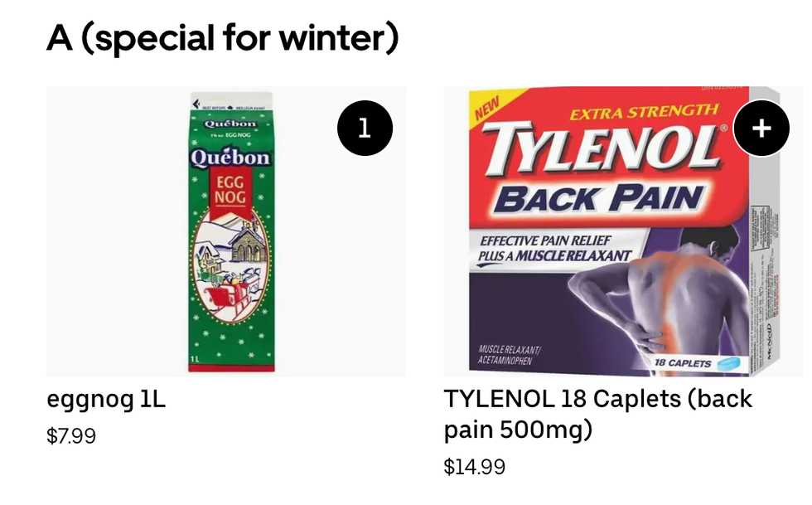Click the "A (special for winter)" heading
Viewport: 812px width, 505px height.
[222, 37]
